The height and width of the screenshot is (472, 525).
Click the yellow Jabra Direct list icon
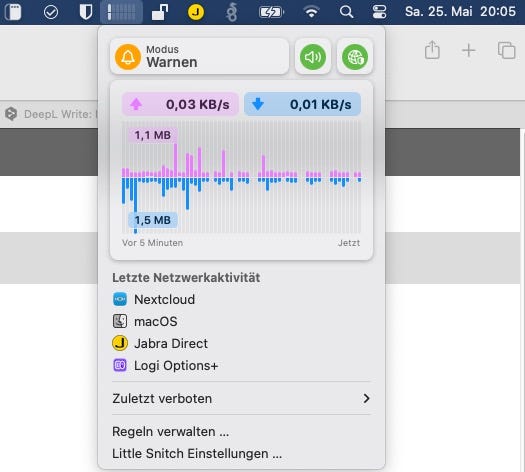click(120, 343)
